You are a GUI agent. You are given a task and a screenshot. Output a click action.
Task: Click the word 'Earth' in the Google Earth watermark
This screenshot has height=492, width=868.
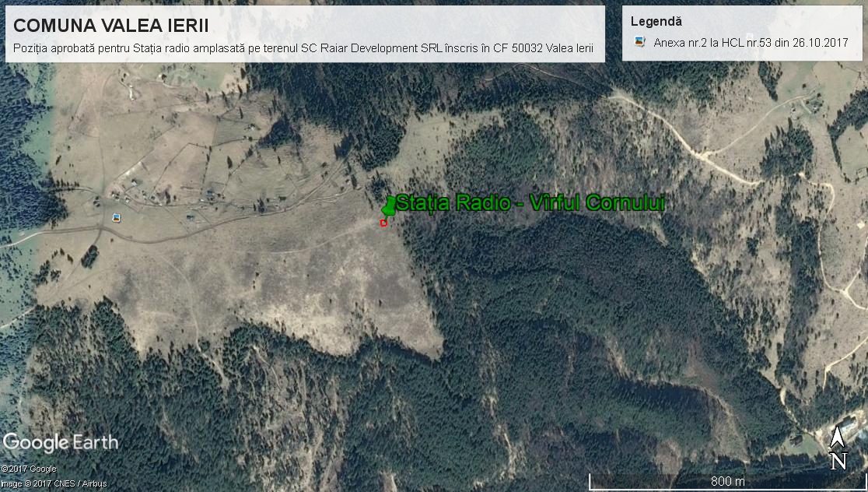click(96, 443)
